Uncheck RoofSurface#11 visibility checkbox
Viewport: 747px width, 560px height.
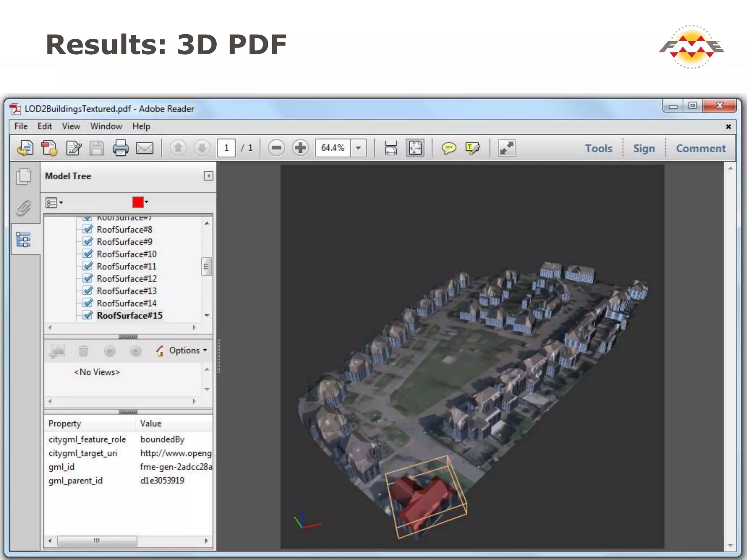(88, 266)
